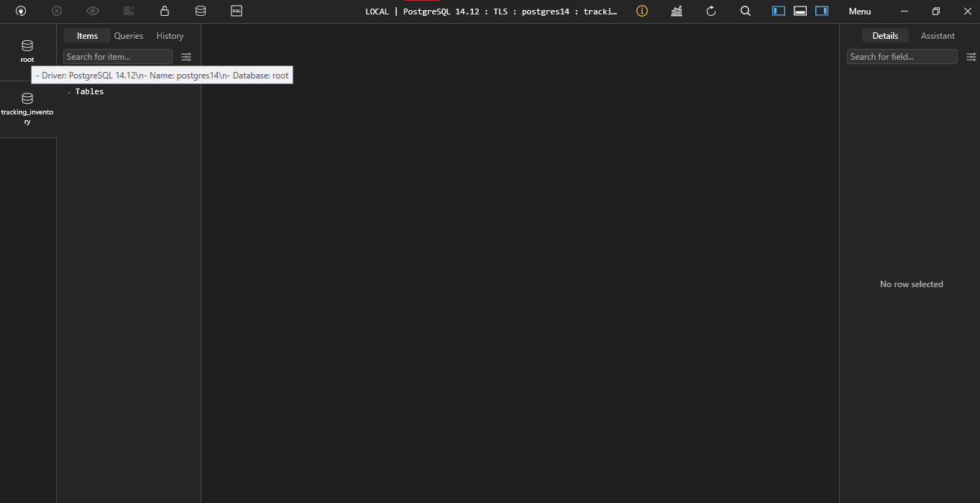Toggle the bottom console pane
The image size is (980, 503).
pos(800,11)
